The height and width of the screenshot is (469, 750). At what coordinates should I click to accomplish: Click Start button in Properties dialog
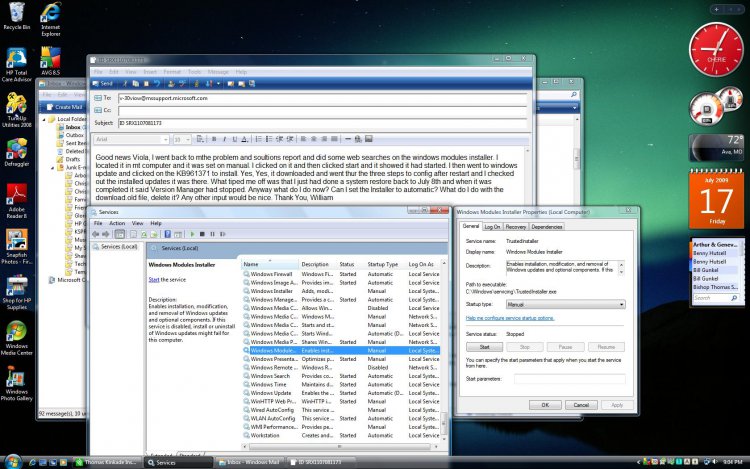tap(484, 347)
